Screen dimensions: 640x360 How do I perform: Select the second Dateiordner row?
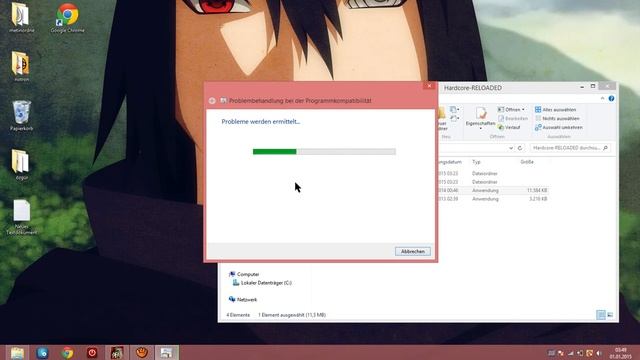(493, 182)
